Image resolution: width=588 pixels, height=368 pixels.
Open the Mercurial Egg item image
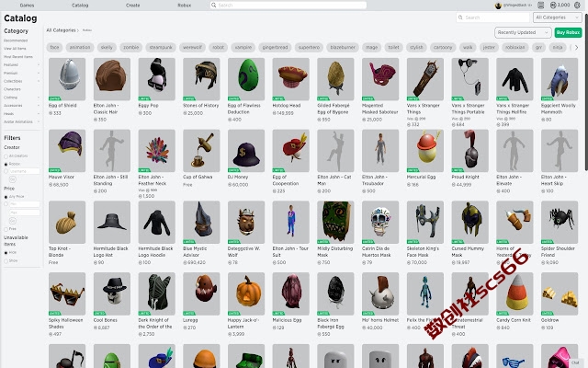(425, 151)
